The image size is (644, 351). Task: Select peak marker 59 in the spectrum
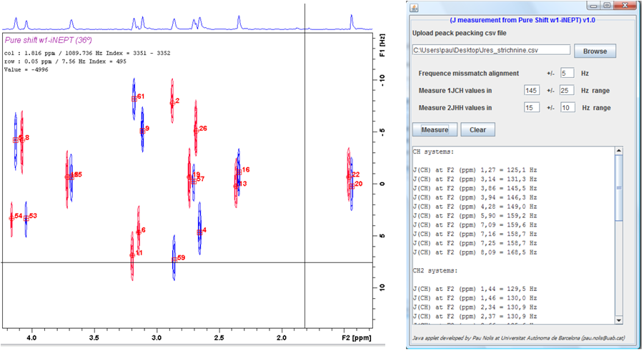coord(174,259)
